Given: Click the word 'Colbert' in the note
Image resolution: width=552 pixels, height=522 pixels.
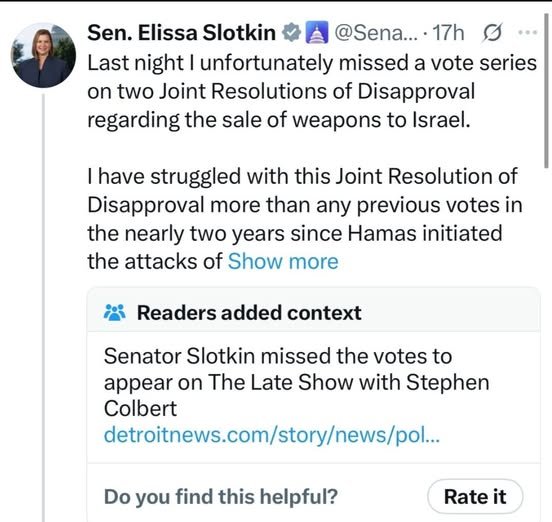Looking at the screenshot, I should point(140,409).
